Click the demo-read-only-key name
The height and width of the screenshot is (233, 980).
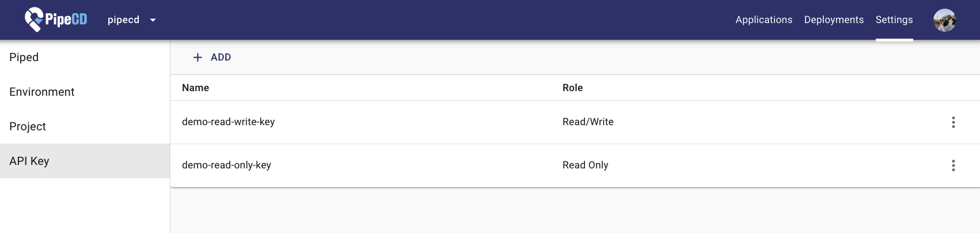click(226, 165)
